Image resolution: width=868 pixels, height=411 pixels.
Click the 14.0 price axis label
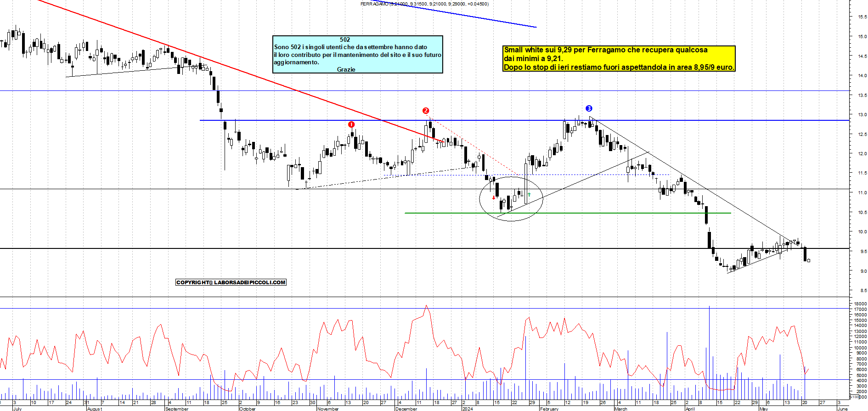[x=862, y=76]
